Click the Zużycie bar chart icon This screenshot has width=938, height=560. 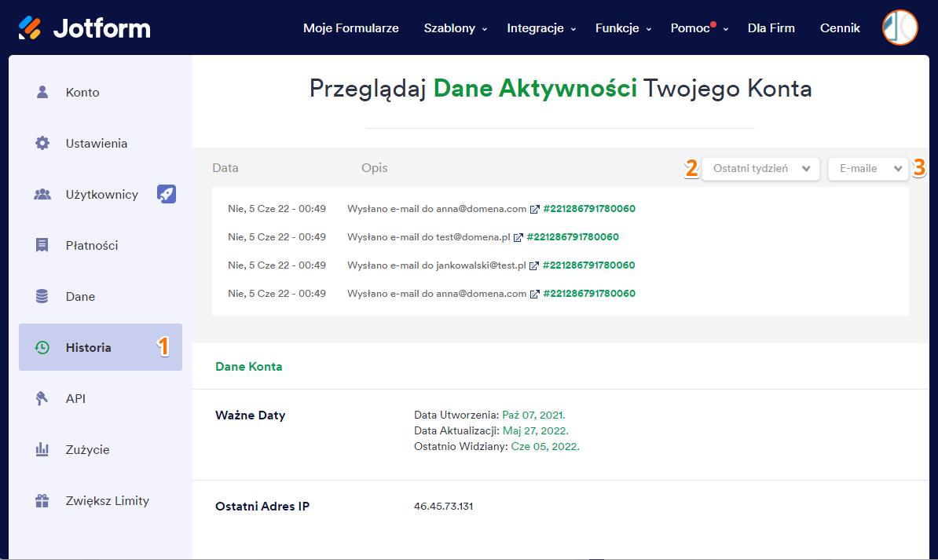coord(41,449)
